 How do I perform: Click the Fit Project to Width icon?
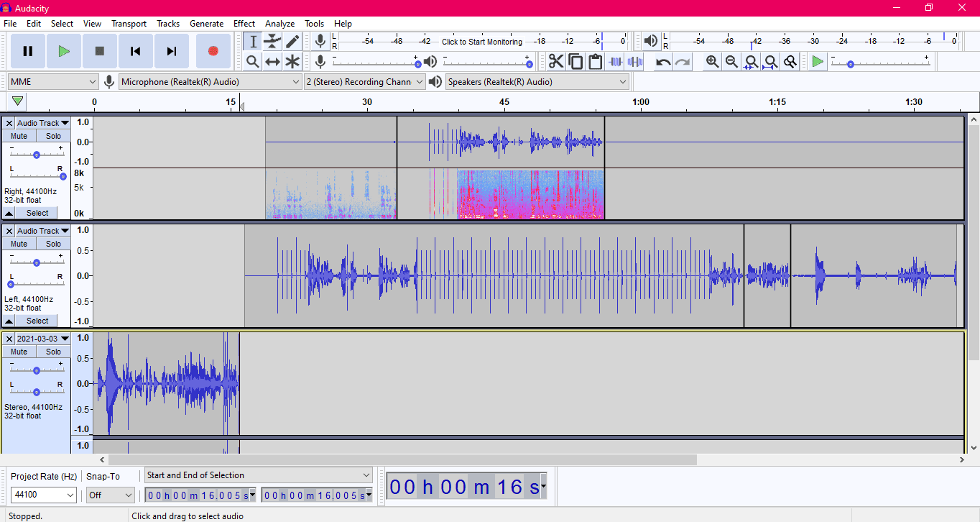[770, 62]
